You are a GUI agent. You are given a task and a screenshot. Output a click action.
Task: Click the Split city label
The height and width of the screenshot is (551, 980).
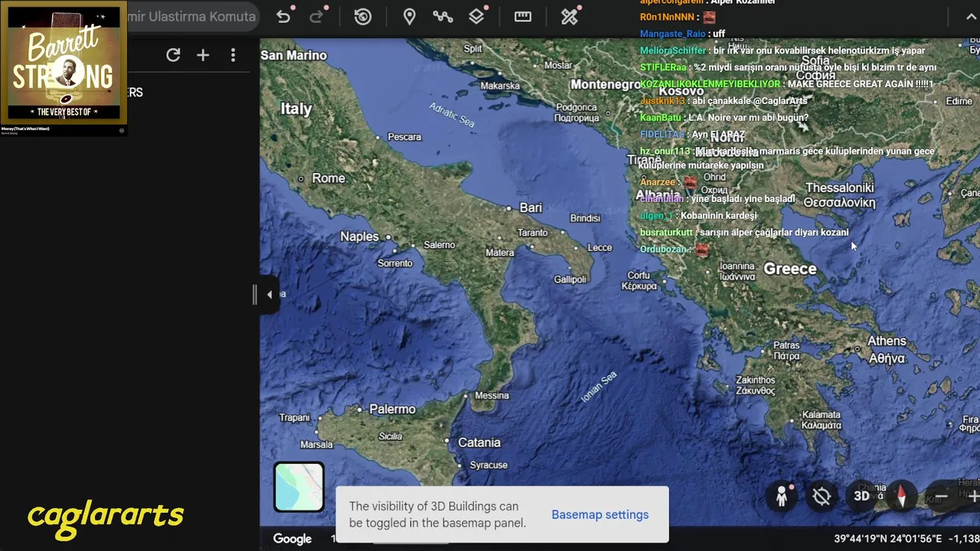tap(473, 49)
